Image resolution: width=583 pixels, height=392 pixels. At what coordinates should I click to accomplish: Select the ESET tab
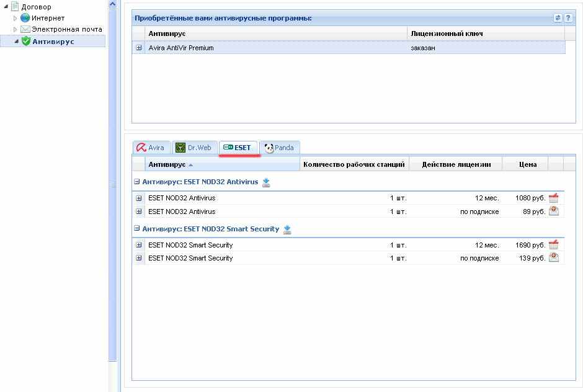(x=238, y=148)
